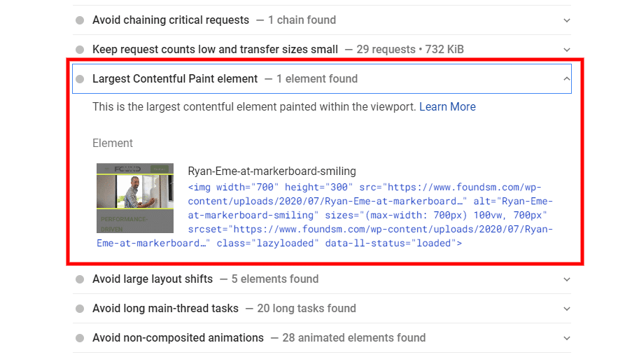The height and width of the screenshot is (364, 632).
Task: Select Keep request counts low audit title
Action: 216,49
